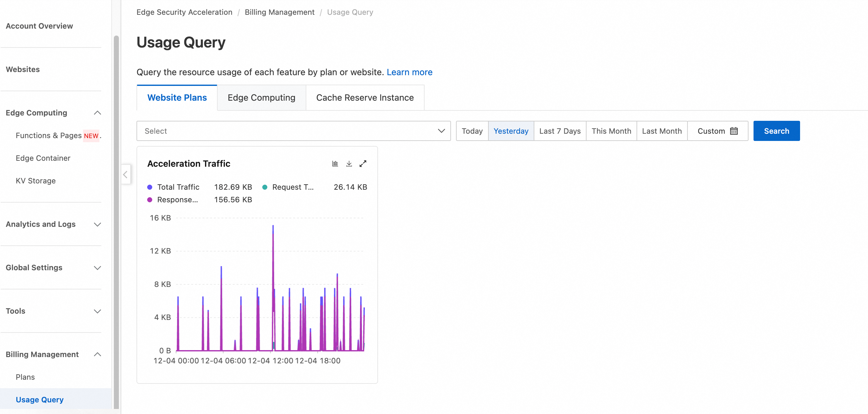This screenshot has height=414, width=868.
Task: Open the Learn more link
Action: click(x=409, y=72)
